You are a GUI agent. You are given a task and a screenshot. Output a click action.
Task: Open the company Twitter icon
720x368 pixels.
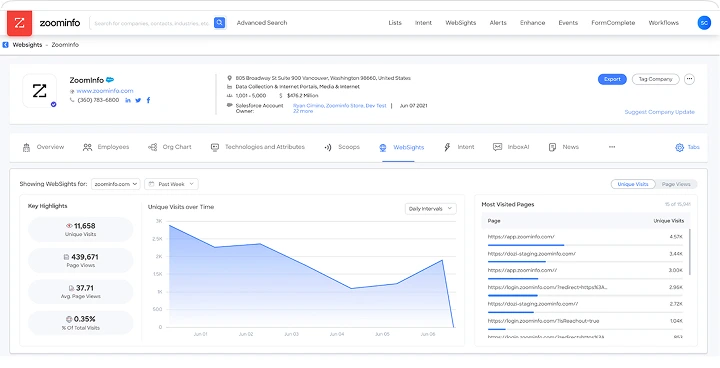[x=138, y=100]
